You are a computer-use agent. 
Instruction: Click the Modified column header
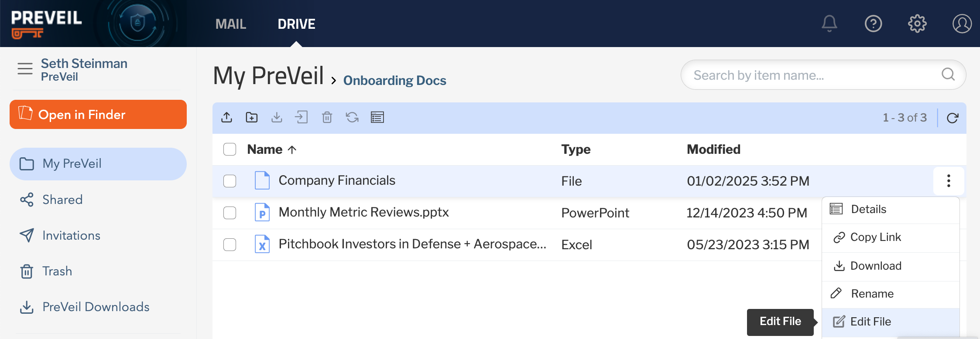(x=713, y=149)
